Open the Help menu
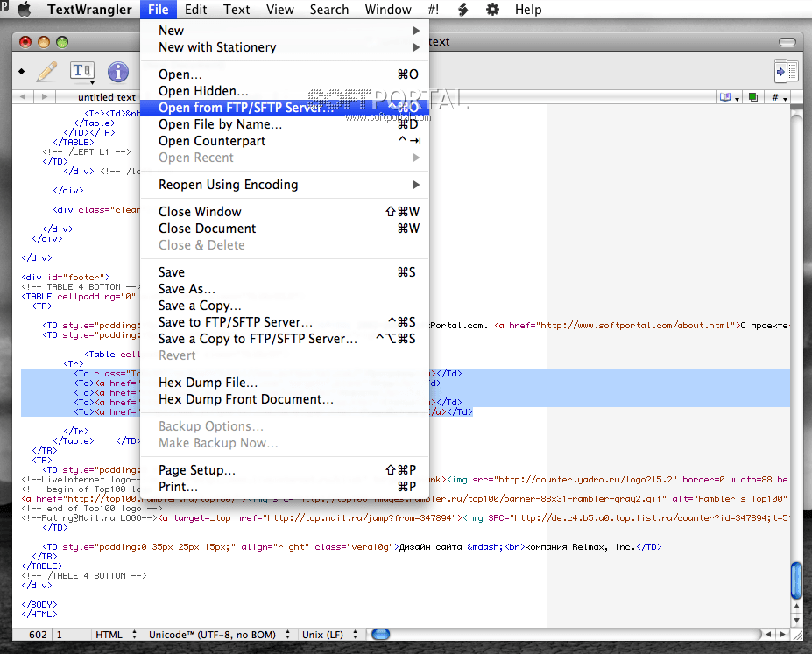Viewport: 812px width, 654px height. 528,10
